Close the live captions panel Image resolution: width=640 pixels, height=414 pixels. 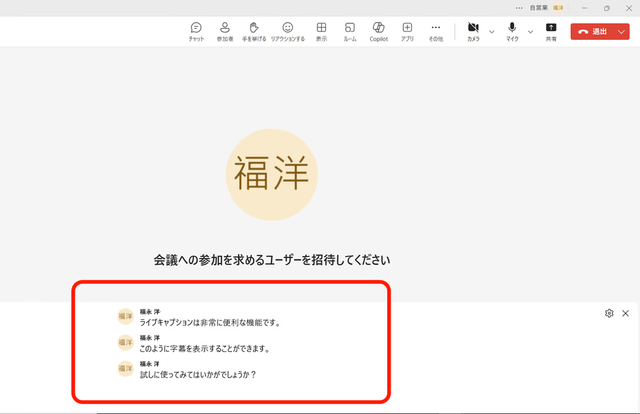tap(626, 313)
